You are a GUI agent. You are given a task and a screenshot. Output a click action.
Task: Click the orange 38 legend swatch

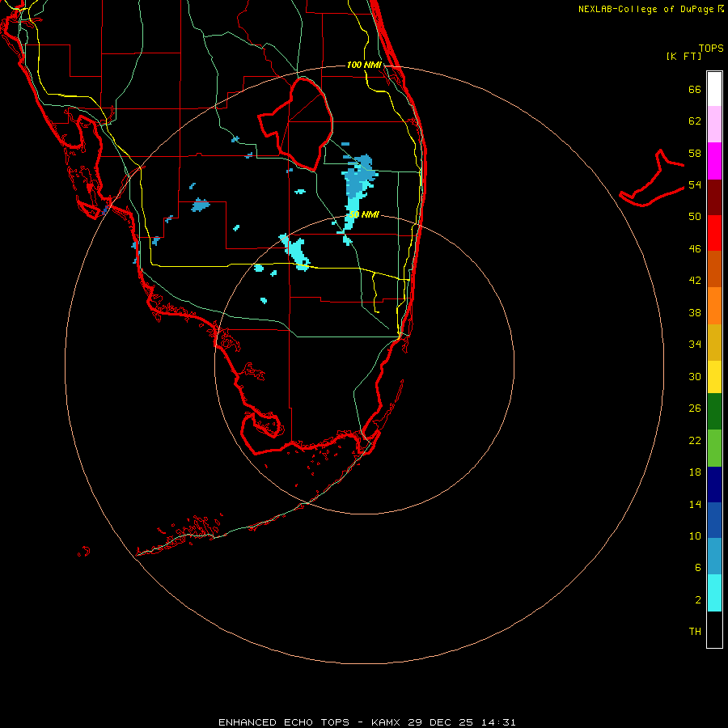point(714,306)
